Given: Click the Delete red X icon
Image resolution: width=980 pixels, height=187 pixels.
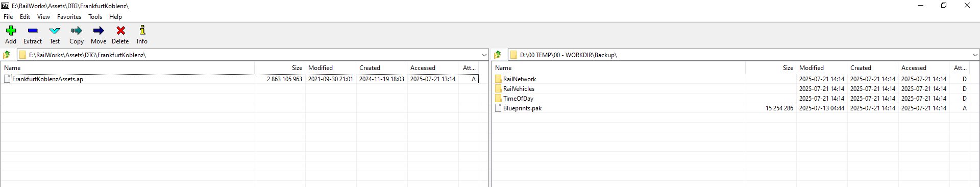Looking at the screenshot, I should 120,31.
